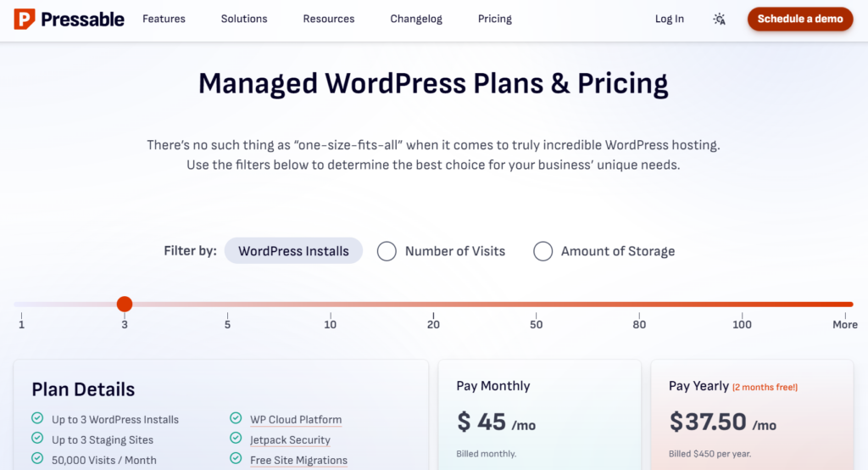Click the Pressable wordmark text
This screenshot has width=868, height=470.
[82, 20]
